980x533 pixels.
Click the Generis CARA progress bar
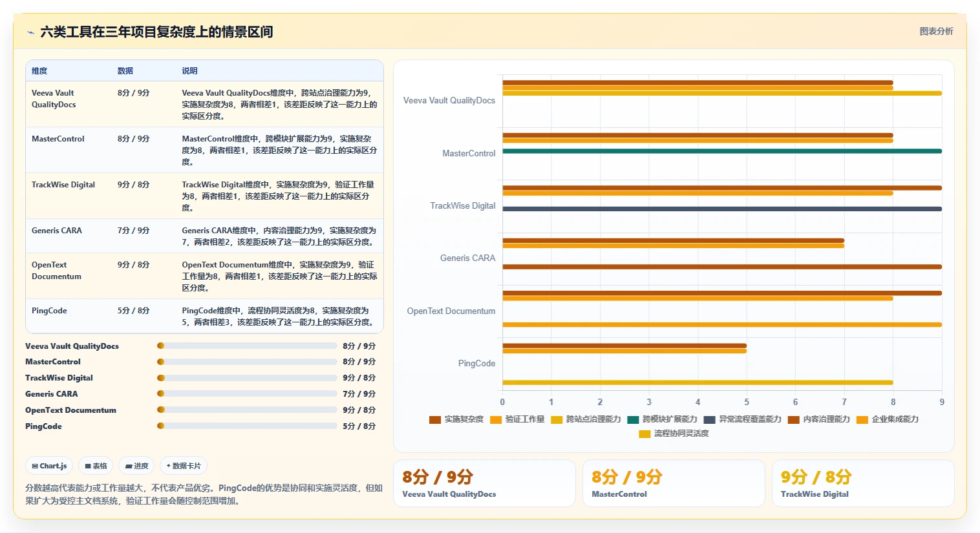click(247, 393)
